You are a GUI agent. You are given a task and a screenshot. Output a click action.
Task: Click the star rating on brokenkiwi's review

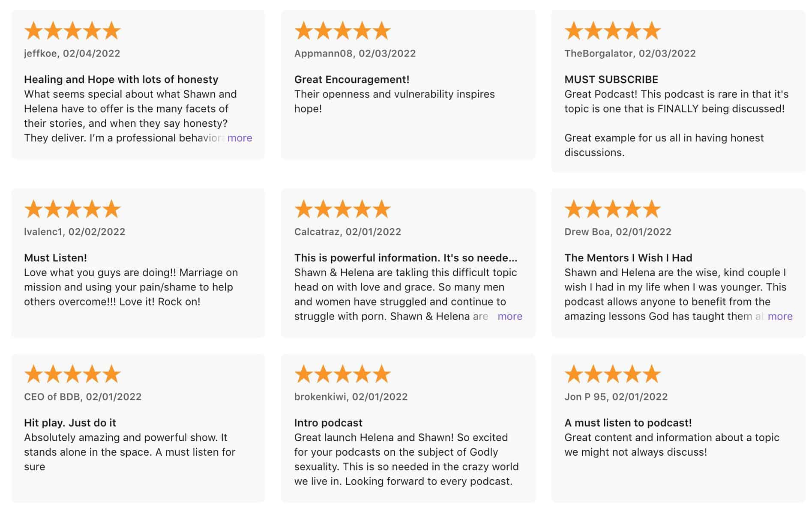click(x=342, y=374)
